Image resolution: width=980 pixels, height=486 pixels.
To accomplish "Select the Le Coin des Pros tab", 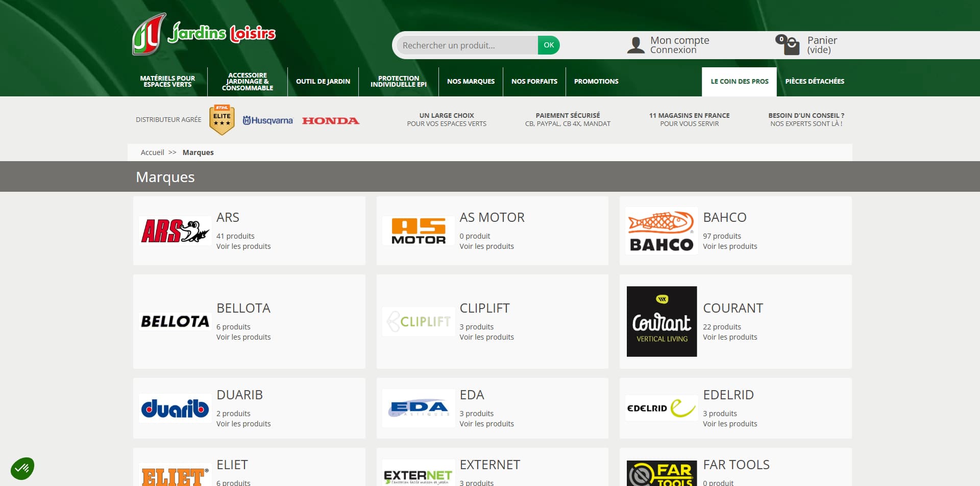I will pyautogui.click(x=739, y=82).
